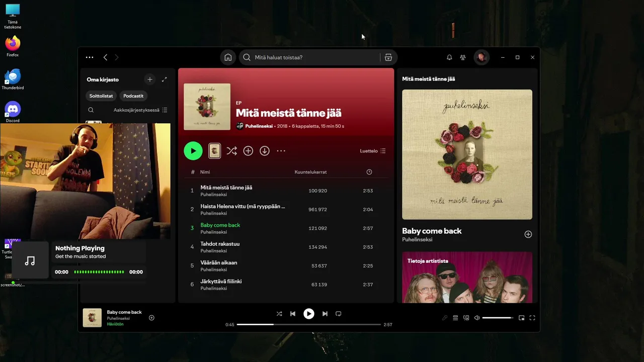644x362 pixels.
Task: Click the search field 'Mitä haluat toistaa?'
Action: (309, 57)
